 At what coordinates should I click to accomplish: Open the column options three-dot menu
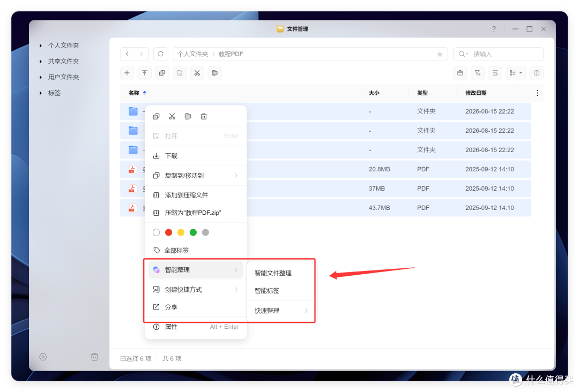(x=537, y=93)
